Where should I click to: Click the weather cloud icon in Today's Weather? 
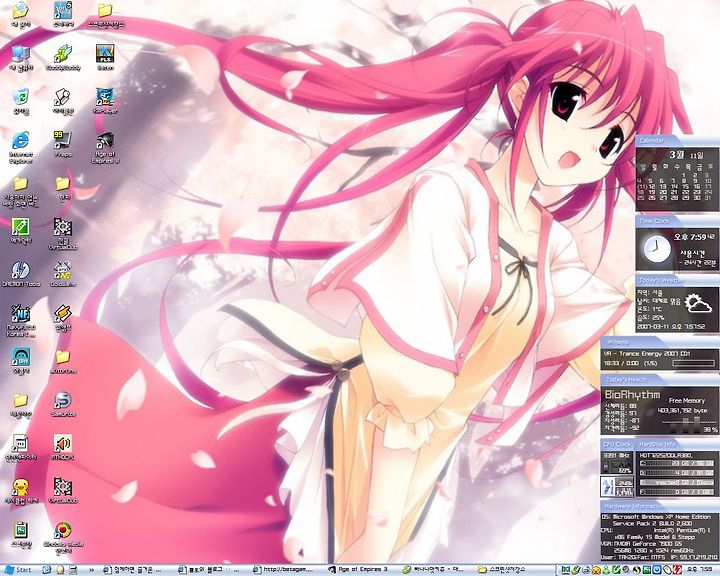698,304
